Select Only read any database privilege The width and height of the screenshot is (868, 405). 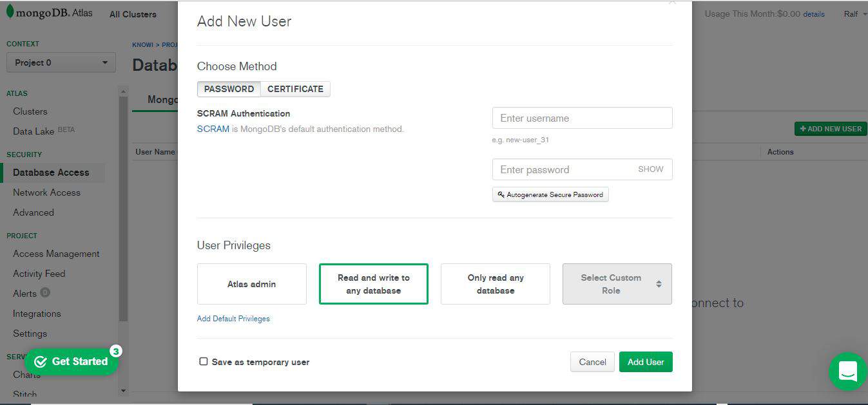coord(495,283)
